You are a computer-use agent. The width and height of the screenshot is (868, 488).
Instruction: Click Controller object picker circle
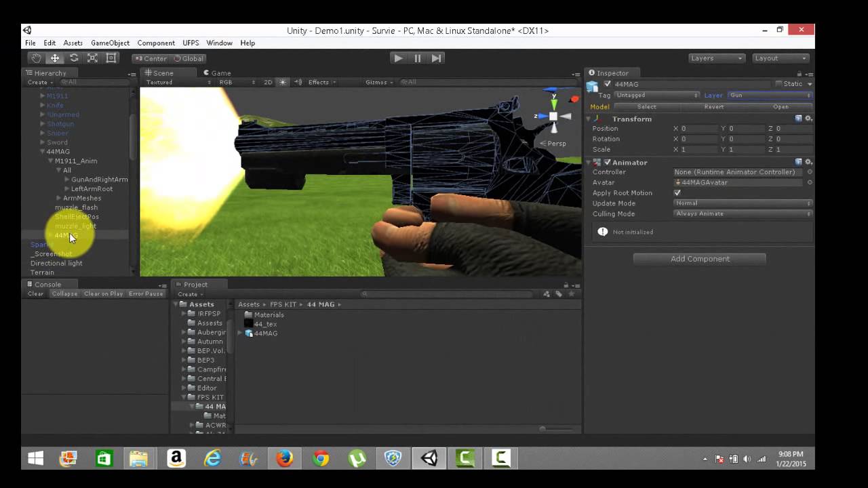(810, 172)
